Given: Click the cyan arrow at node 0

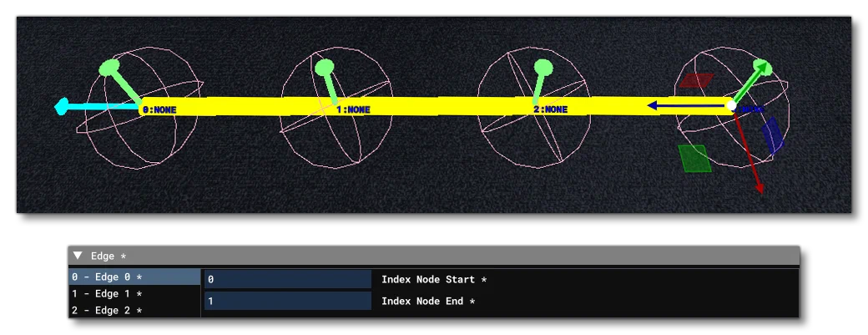Looking at the screenshot, I should tap(97, 106).
